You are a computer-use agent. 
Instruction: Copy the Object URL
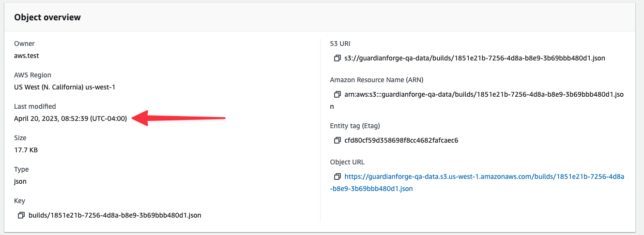point(337,177)
